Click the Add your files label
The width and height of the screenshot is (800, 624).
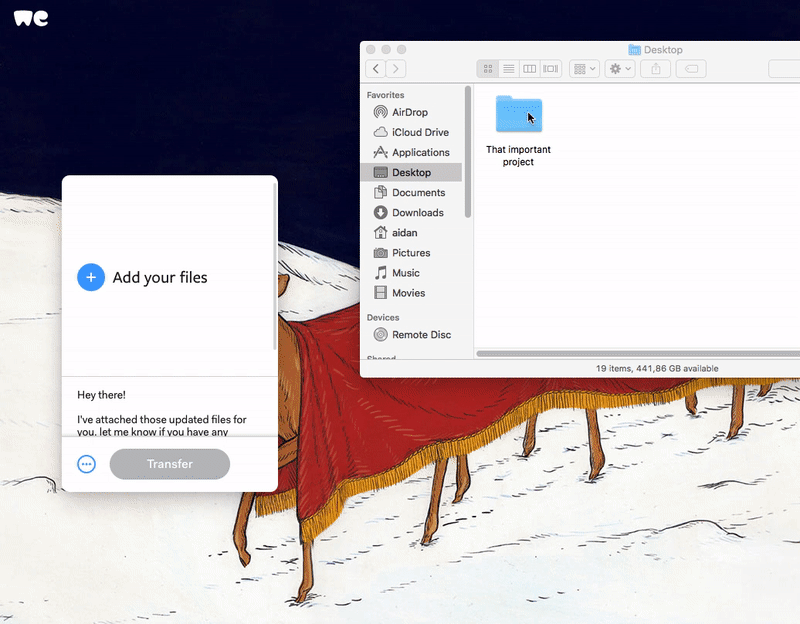pos(160,277)
